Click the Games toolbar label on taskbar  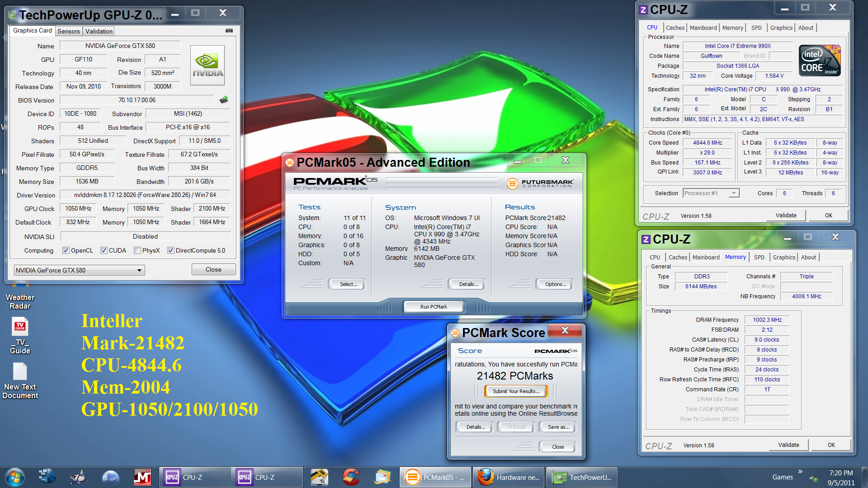point(783,477)
